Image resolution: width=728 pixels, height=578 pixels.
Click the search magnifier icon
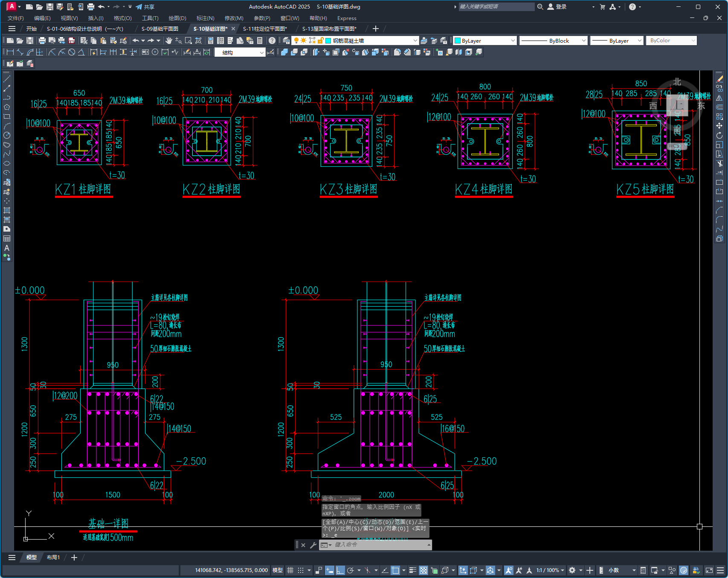coord(540,7)
